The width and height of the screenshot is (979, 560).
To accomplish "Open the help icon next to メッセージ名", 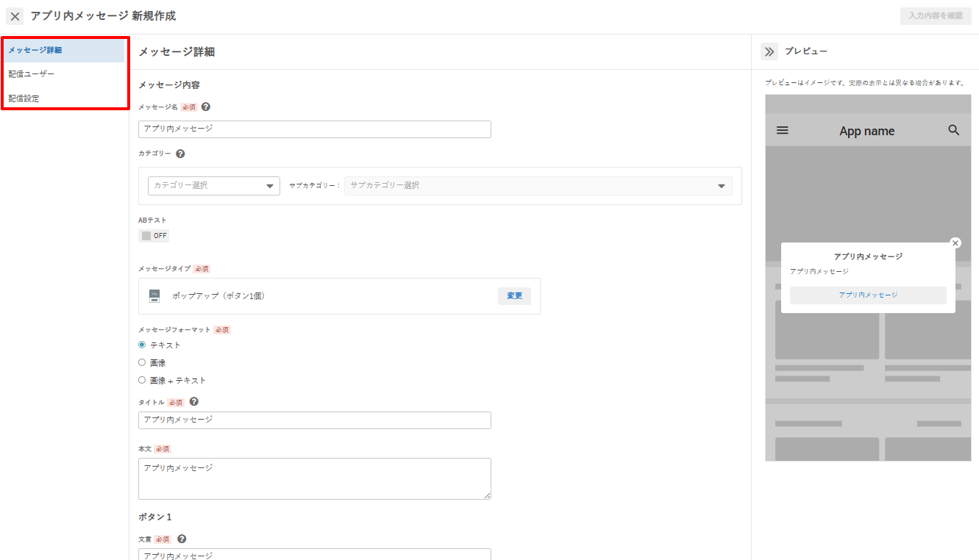I will point(206,107).
